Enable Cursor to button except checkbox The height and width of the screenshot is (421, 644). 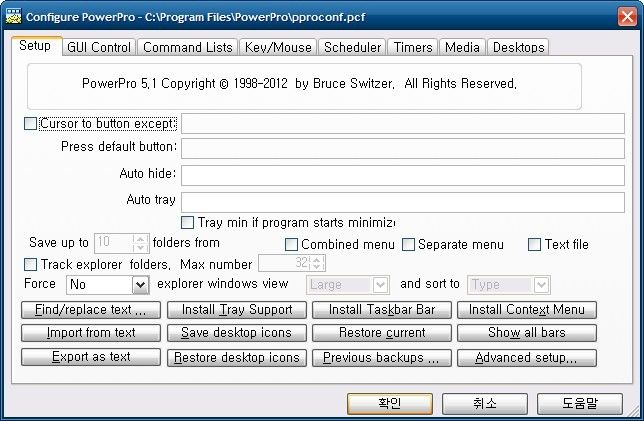click(x=30, y=123)
